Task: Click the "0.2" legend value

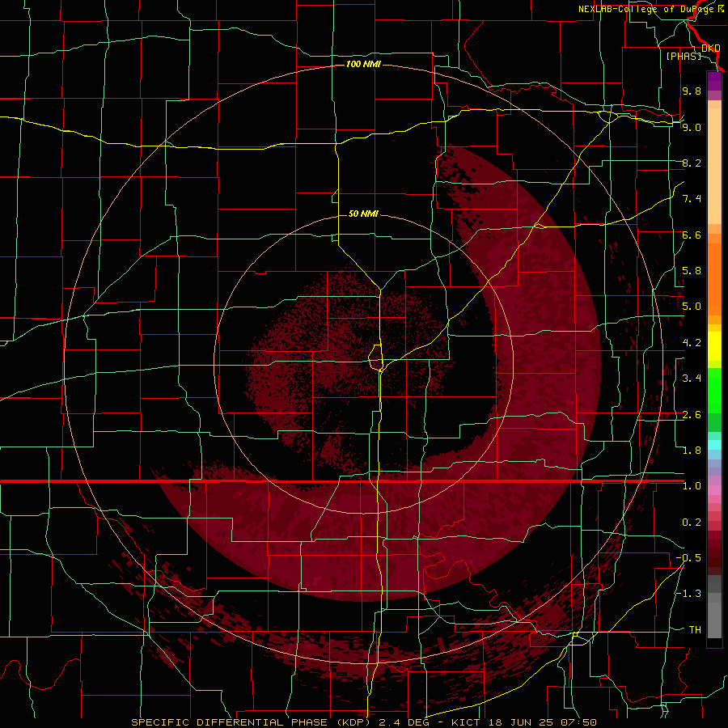Action: click(x=692, y=523)
